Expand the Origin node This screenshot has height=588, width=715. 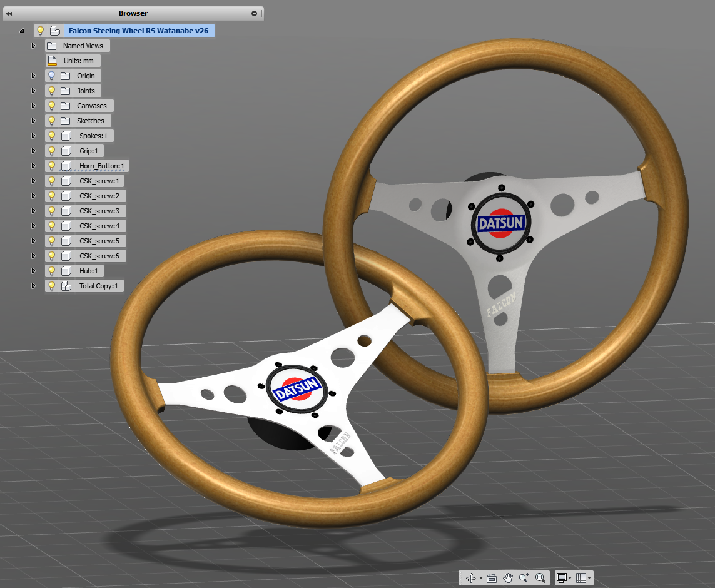33,76
